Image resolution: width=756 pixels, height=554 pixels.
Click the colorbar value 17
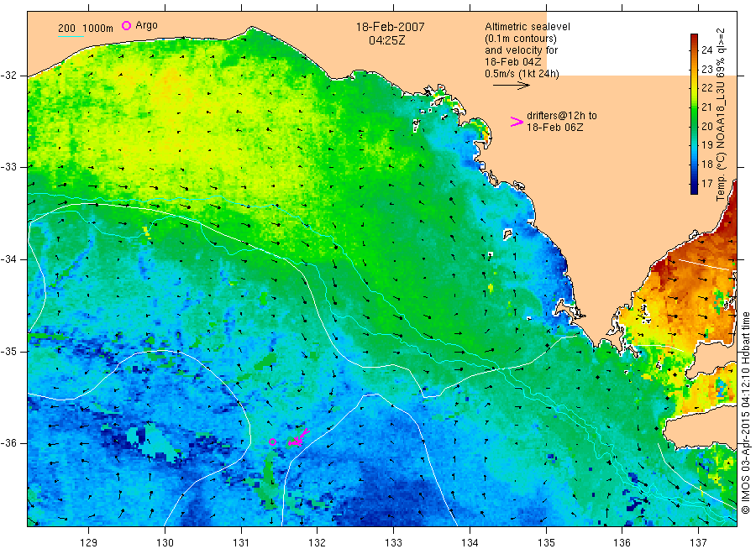click(x=706, y=184)
